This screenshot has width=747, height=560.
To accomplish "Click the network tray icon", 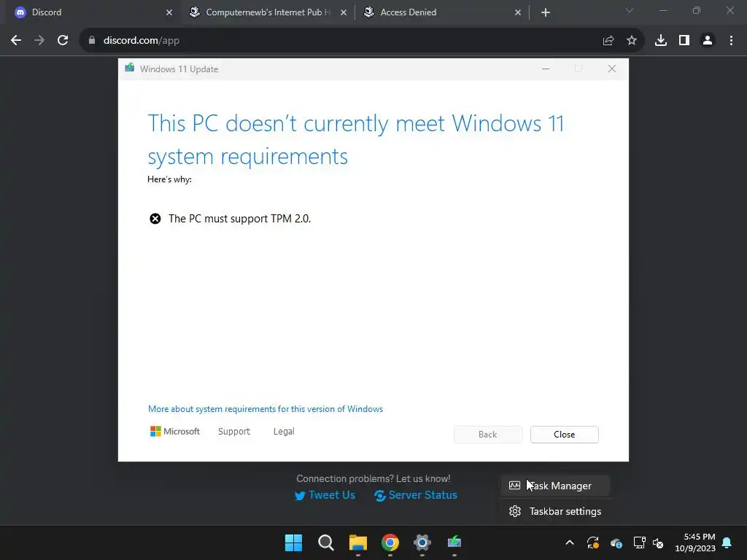I will tap(639, 542).
